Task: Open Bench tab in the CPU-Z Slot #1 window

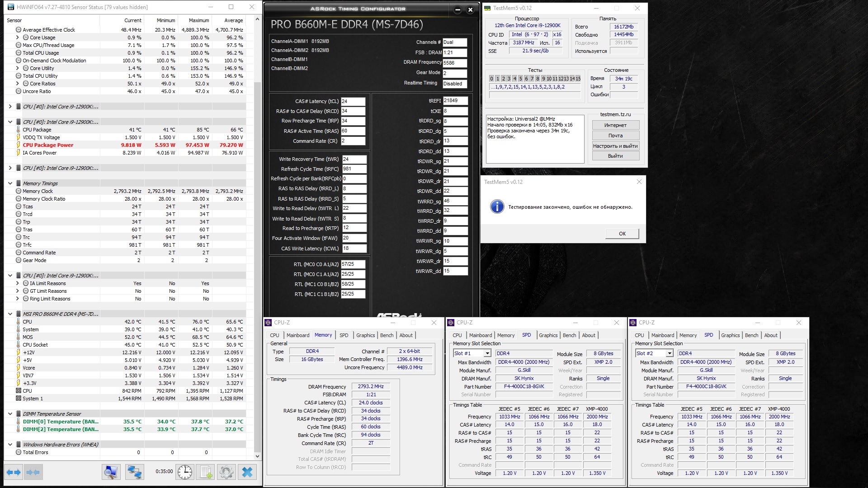Action: [x=570, y=335]
